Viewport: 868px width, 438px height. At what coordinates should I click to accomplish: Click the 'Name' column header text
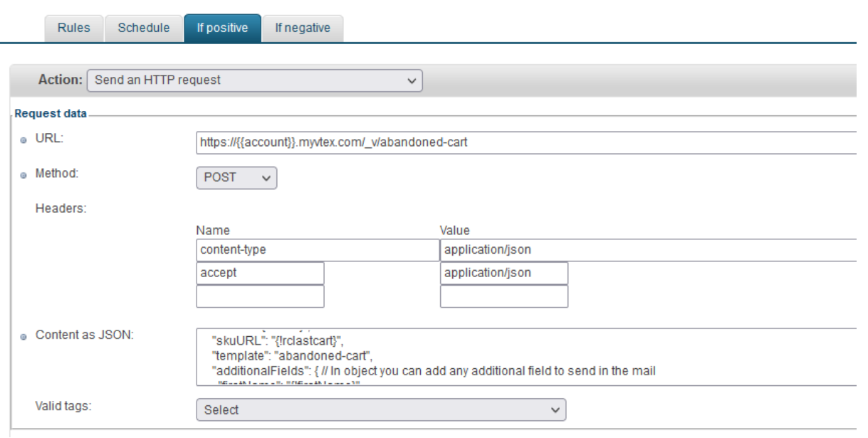[x=212, y=231]
